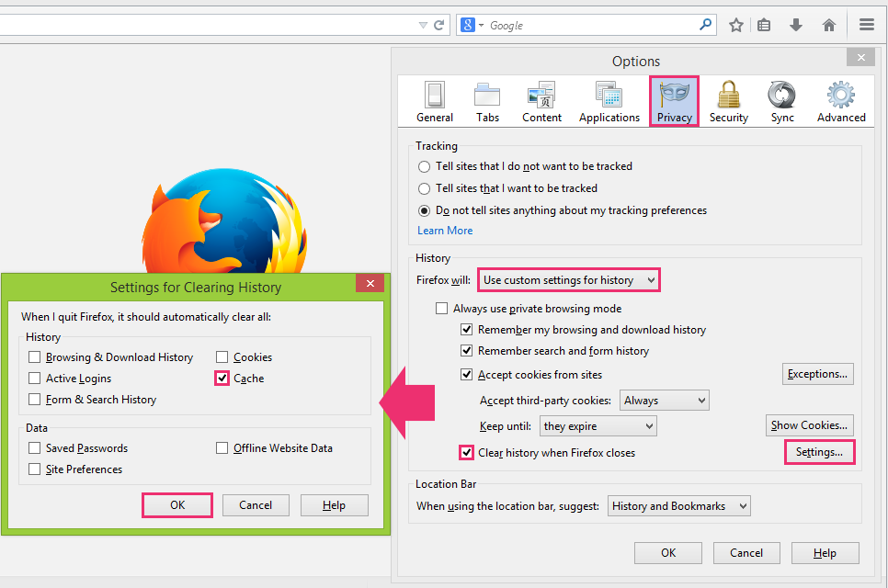Reload the page with the refresh icon

[438, 25]
